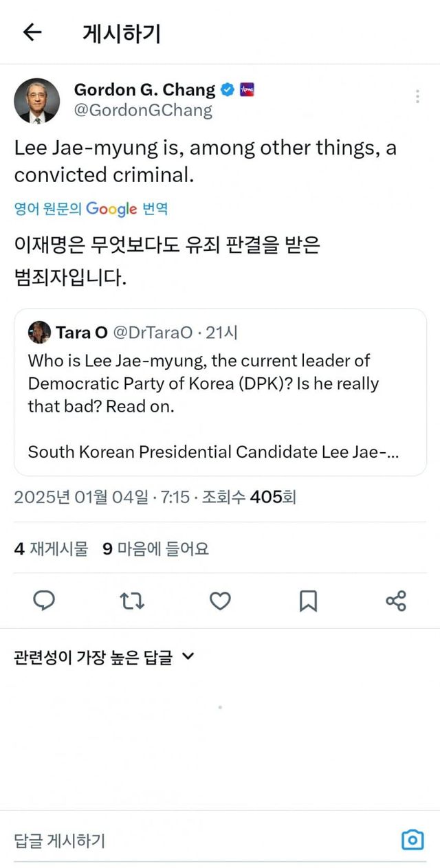Screen dimensions: 440x868
Task: Tap the blue verified badge
Action: click(228, 89)
